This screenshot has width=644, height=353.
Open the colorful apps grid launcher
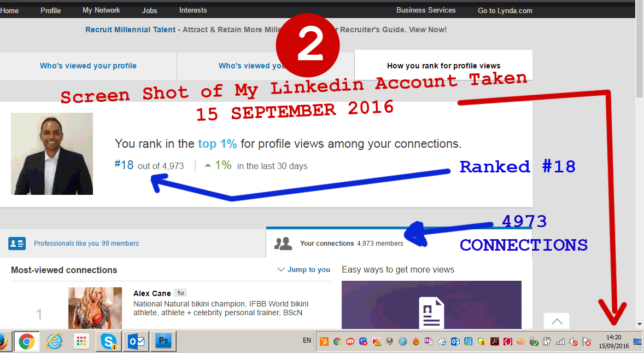point(81,342)
